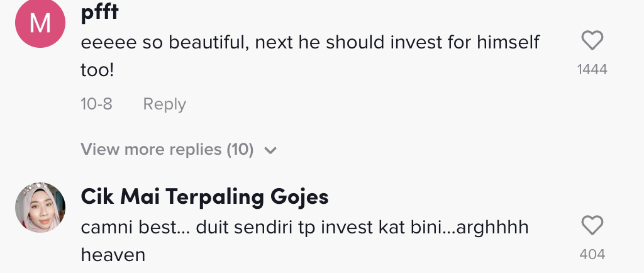
Task: Click View more replies (10)
Action: [x=167, y=150]
